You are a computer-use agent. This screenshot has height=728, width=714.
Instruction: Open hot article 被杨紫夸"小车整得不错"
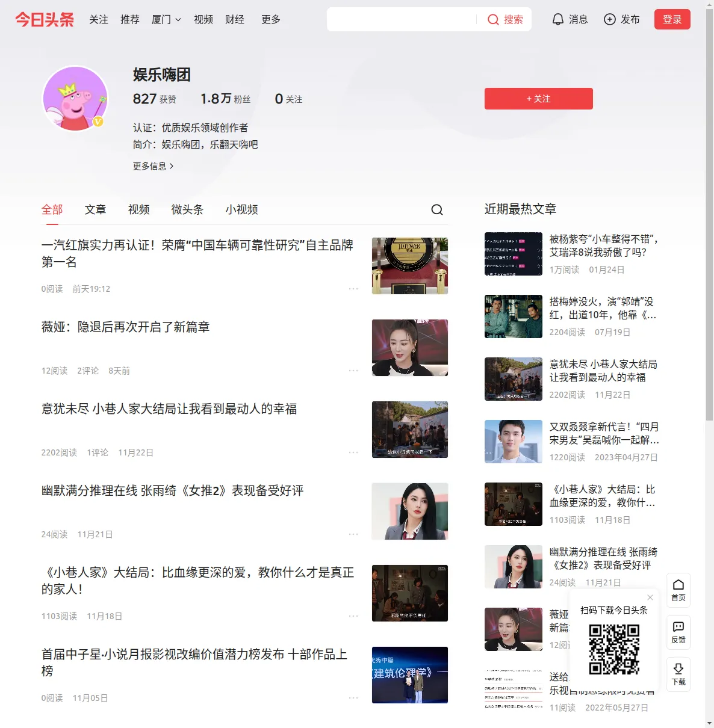tap(604, 245)
